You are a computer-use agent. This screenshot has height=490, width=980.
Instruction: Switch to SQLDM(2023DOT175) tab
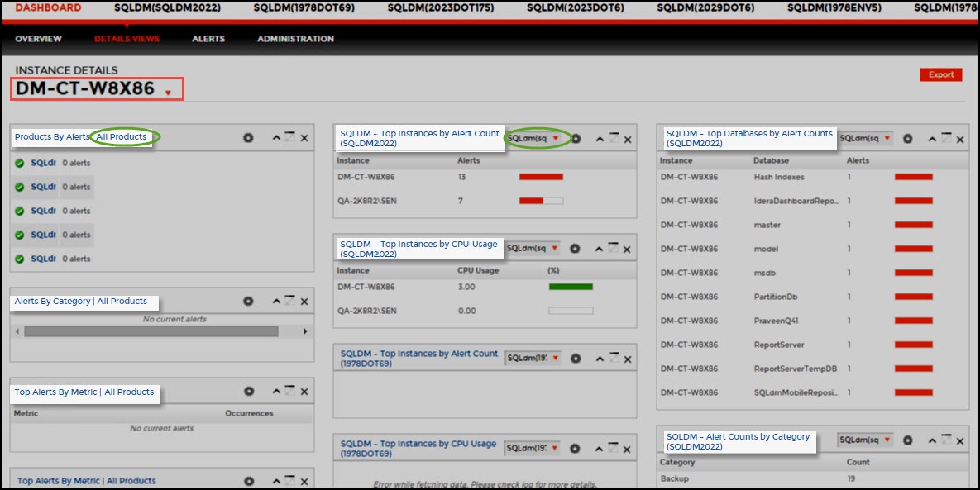pyautogui.click(x=441, y=8)
